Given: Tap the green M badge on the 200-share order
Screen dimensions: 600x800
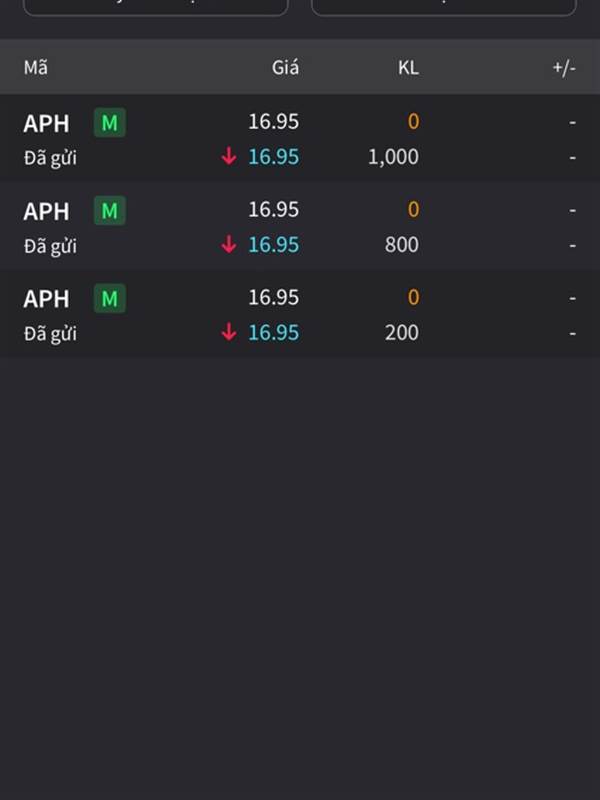Looking at the screenshot, I should coord(110,298).
